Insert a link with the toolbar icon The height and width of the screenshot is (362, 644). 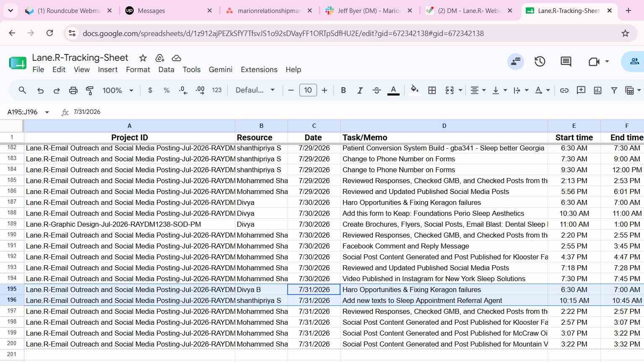coord(564,90)
